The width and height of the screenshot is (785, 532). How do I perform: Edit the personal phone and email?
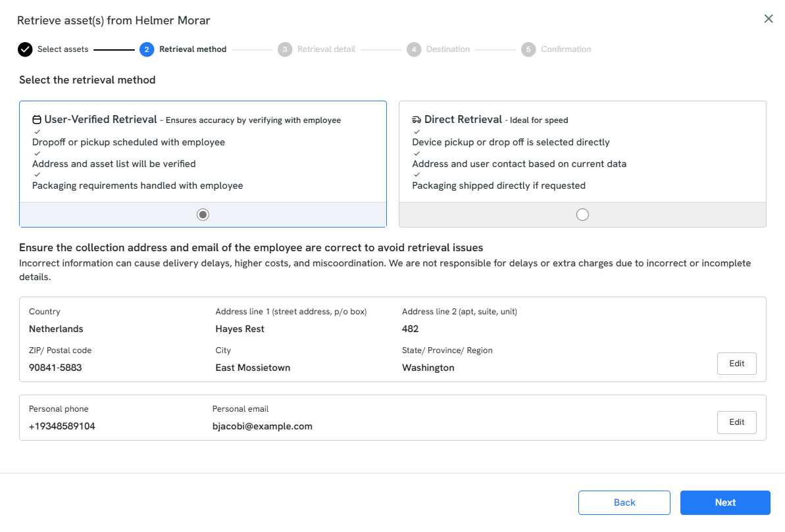click(736, 422)
